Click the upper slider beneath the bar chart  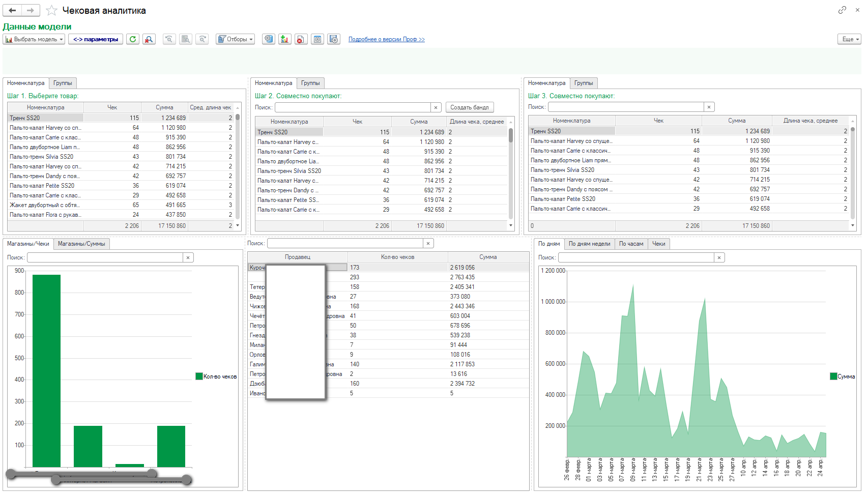point(81,474)
